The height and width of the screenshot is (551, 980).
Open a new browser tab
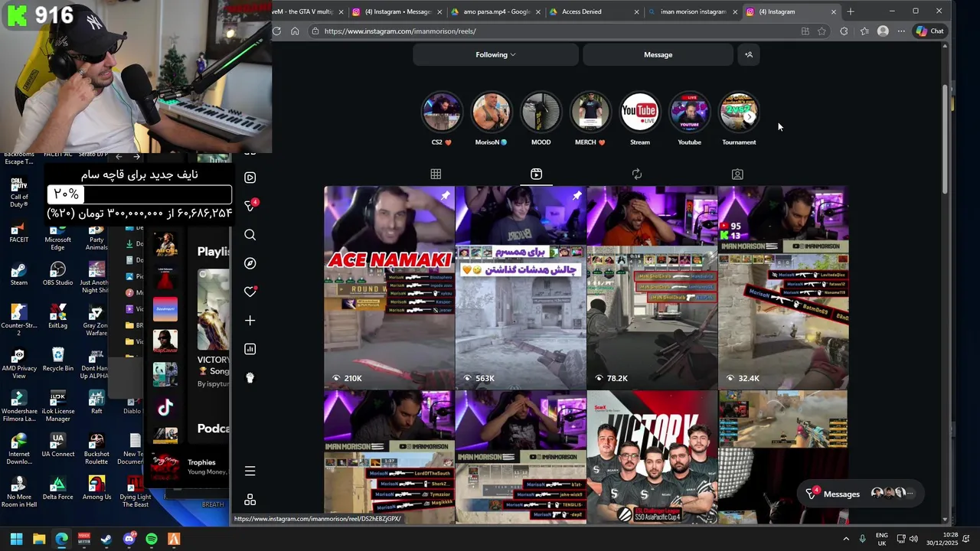tap(851, 11)
